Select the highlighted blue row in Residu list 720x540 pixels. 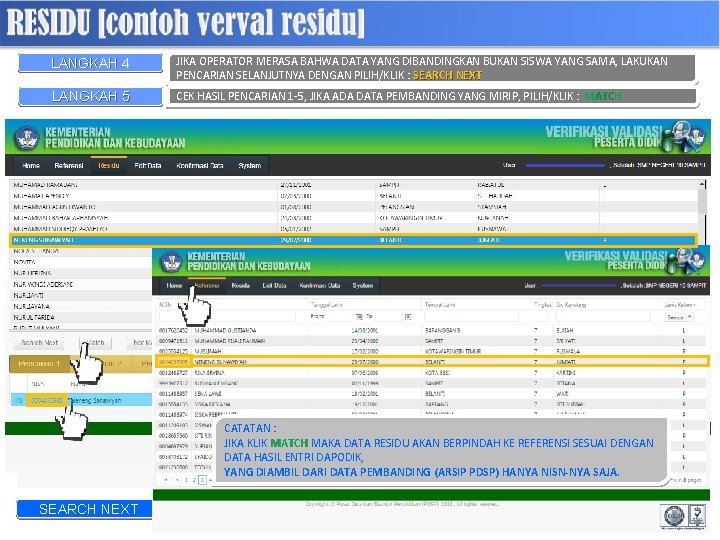pyautogui.click(x=353, y=240)
